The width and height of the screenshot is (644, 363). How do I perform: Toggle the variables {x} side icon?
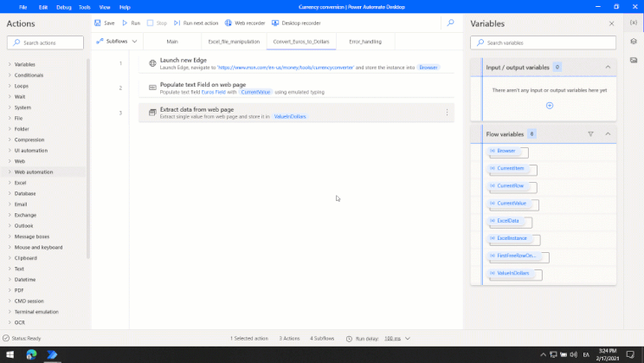634,23
